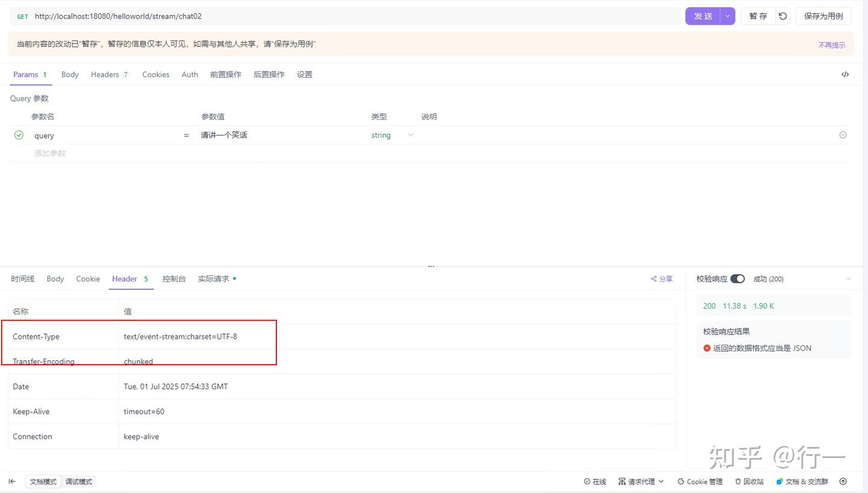This screenshot has width=868, height=493.
Task: Open the 回收站 recycle bin
Action: [749, 481]
